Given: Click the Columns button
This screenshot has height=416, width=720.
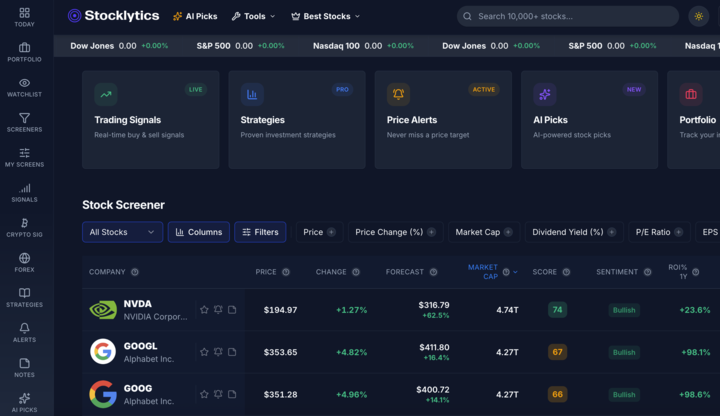Looking at the screenshot, I should tap(198, 232).
